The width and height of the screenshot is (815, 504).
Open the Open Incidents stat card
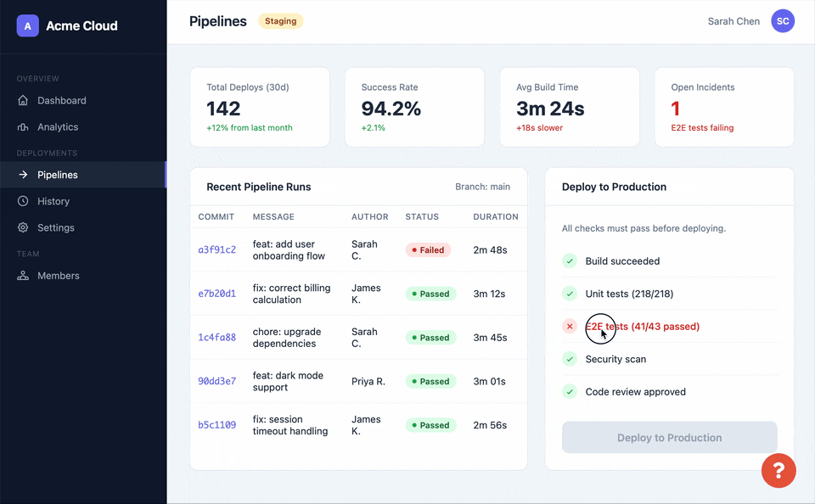(x=724, y=107)
